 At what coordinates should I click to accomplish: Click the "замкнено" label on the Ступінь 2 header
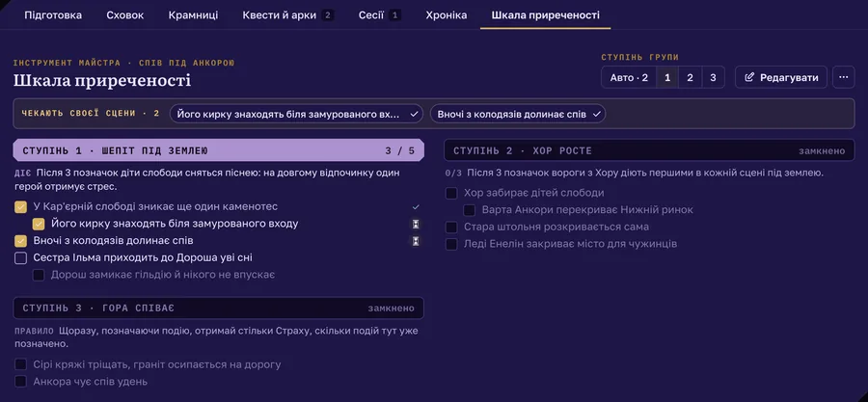pos(822,151)
